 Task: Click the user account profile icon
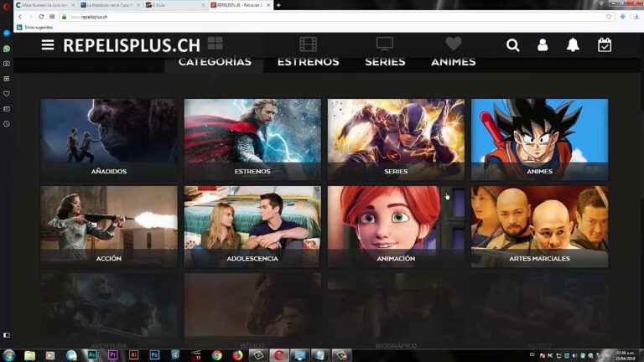pos(543,45)
